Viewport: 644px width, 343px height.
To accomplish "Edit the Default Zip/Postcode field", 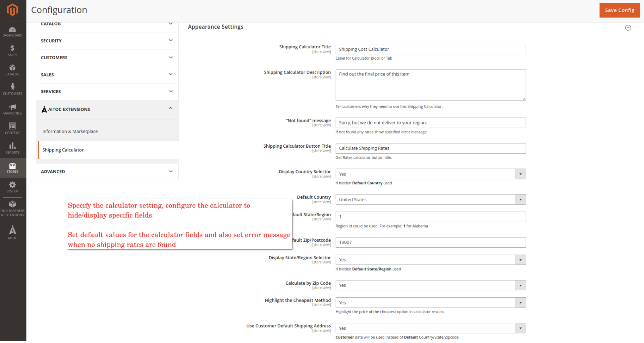I will point(430,242).
